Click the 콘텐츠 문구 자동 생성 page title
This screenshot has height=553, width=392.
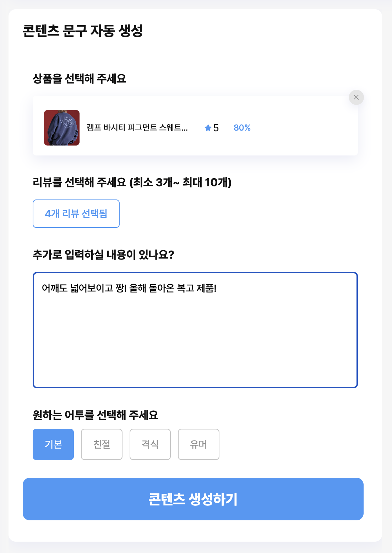[83, 31]
